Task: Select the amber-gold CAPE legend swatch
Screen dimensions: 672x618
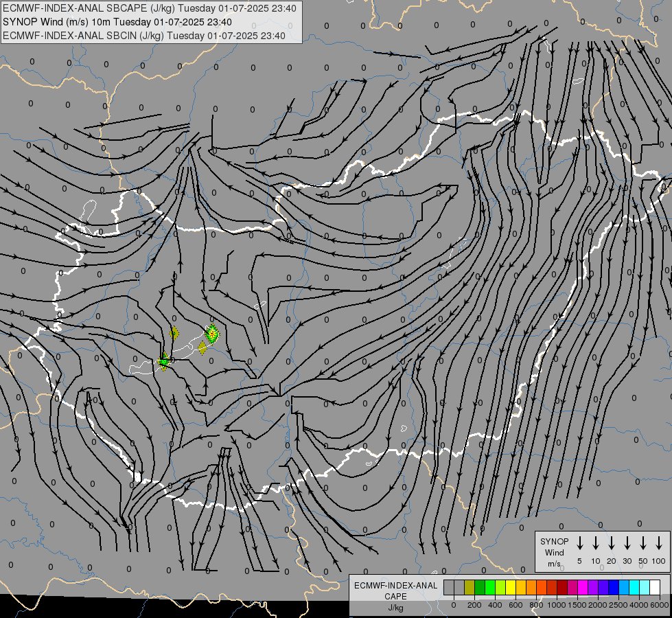Action: point(521,588)
